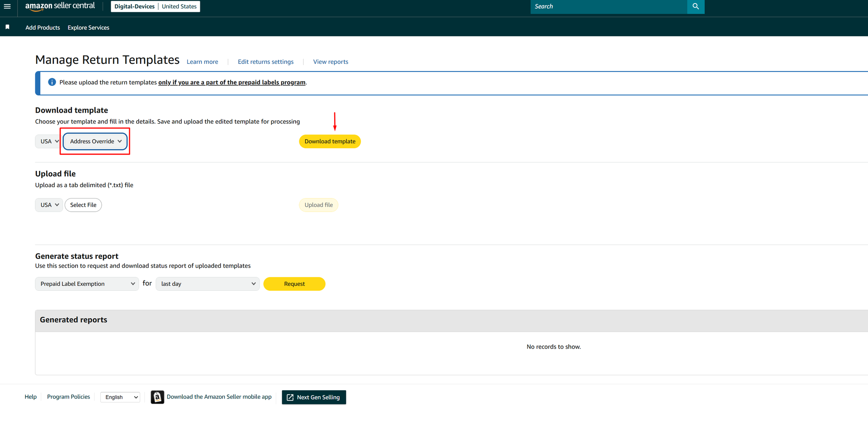
Task: Change language with the English dropdown
Action: pos(121,397)
